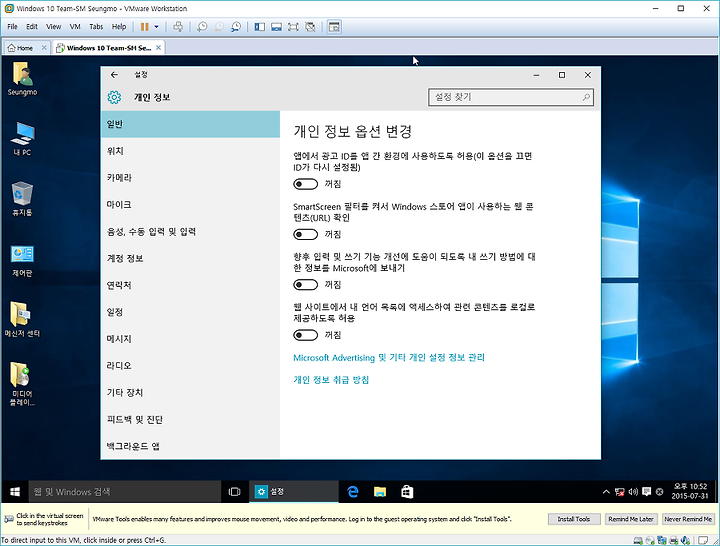The image size is (720, 546).
Task: Open the File menu in VMware
Action: click(12, 27)
